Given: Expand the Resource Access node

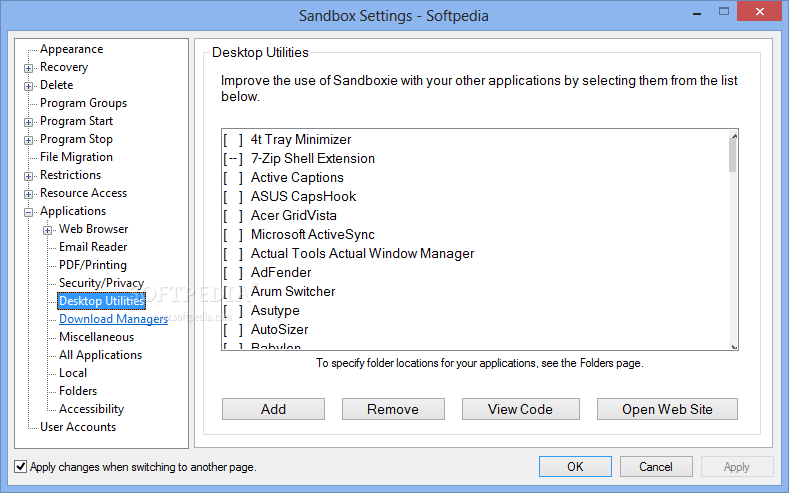Looking at the screenshot, I should point(29,194).
